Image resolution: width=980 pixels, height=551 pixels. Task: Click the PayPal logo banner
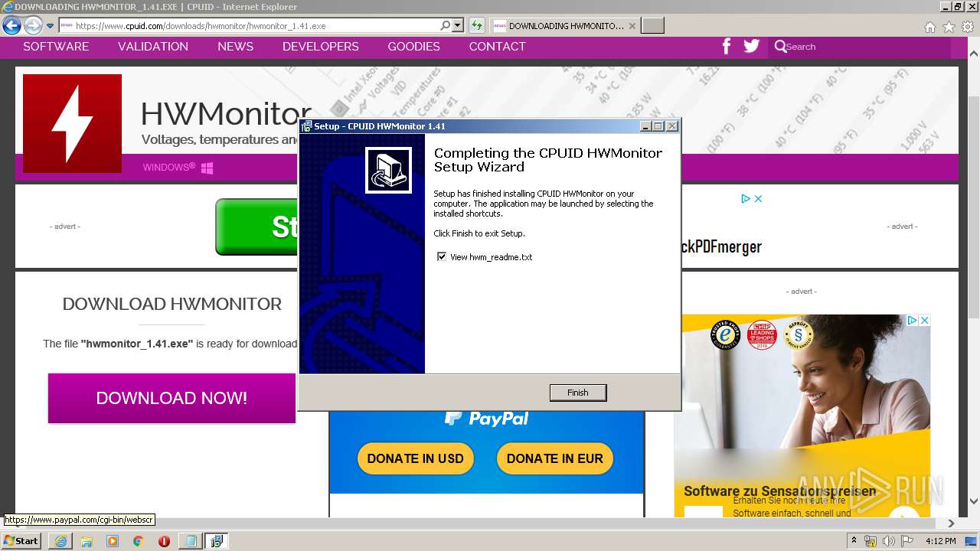pos(487,419)
